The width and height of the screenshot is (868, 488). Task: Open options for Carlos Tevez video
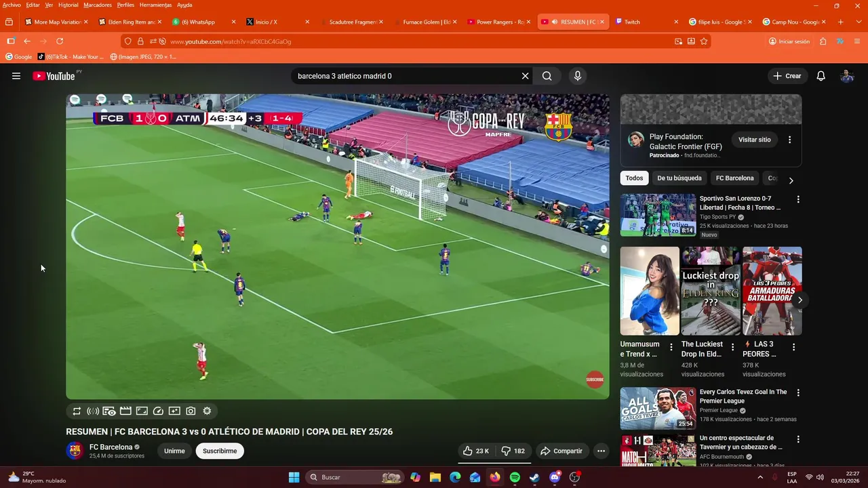point(798,392)
